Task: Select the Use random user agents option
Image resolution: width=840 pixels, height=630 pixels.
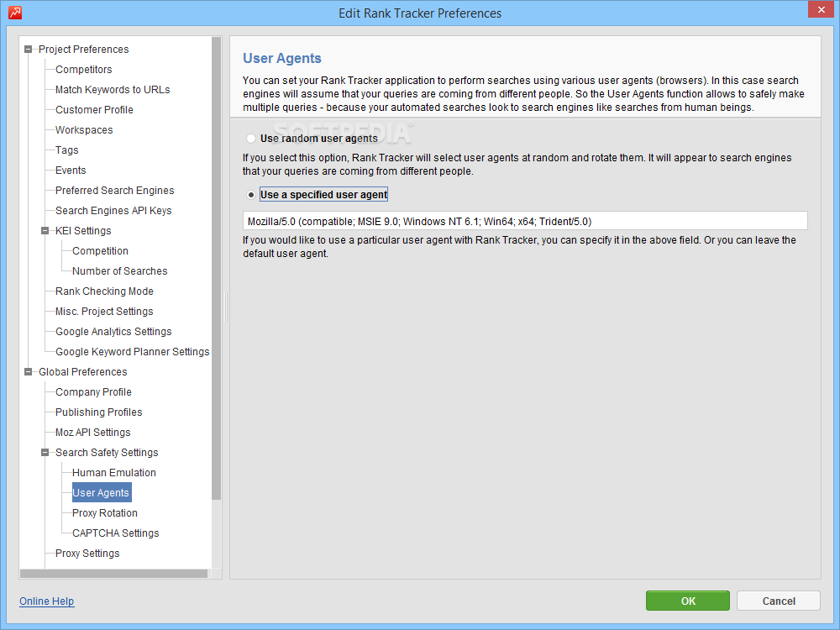Action: (250, 139)
